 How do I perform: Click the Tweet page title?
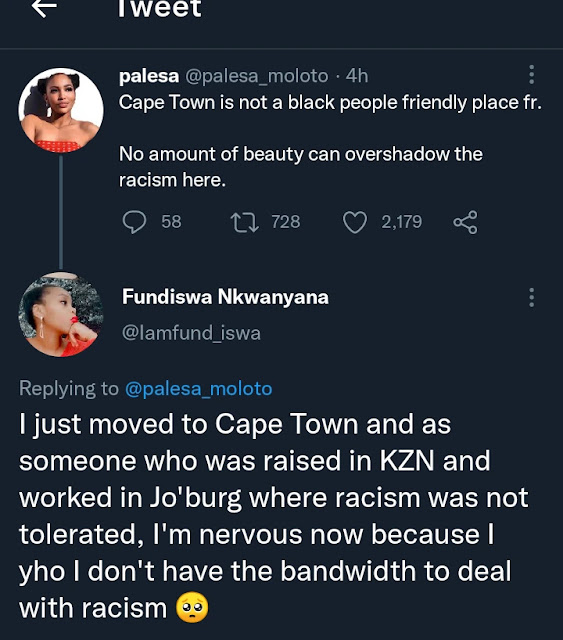pyautogui.click(x=160, y=9)
